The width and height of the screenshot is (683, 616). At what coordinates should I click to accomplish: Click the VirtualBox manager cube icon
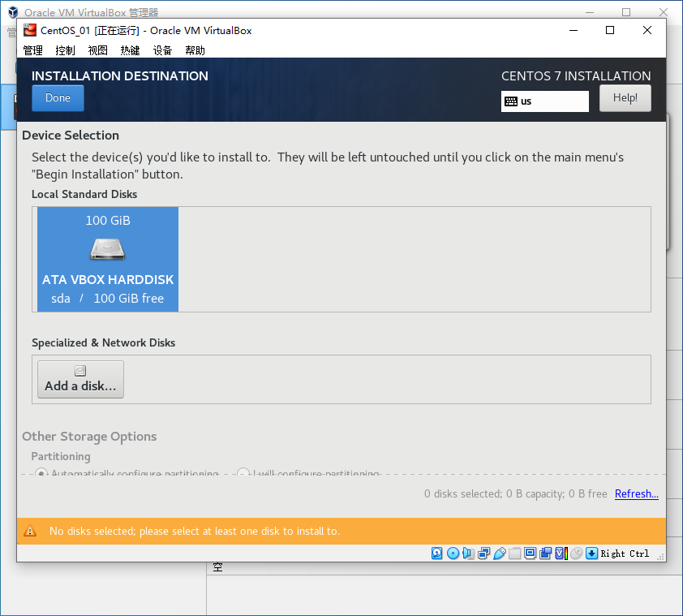(x=13, y=12)
